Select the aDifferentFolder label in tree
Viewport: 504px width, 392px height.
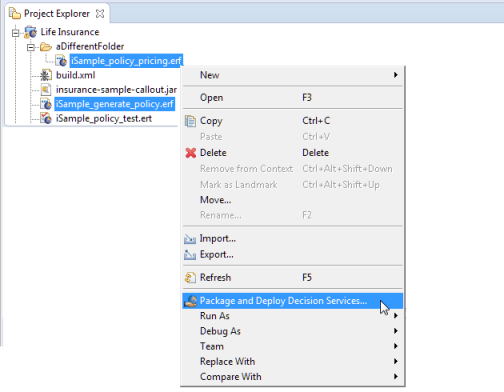click(90, 46)
